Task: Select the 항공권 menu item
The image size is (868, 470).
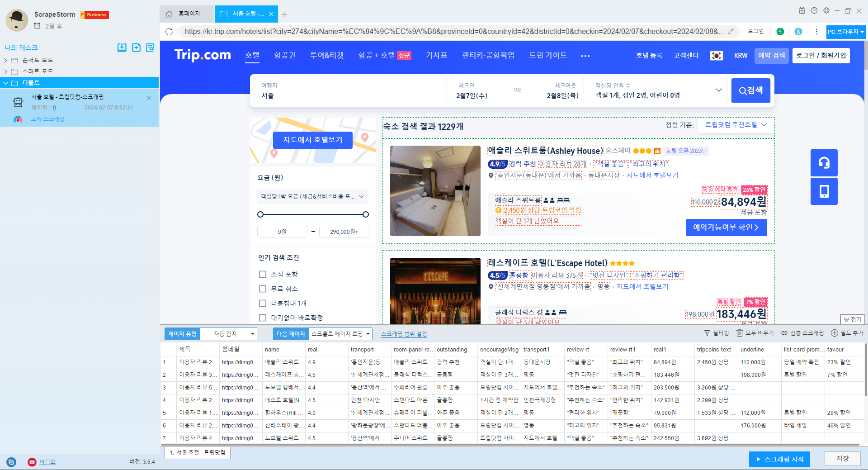Action: tap(285, 55)
